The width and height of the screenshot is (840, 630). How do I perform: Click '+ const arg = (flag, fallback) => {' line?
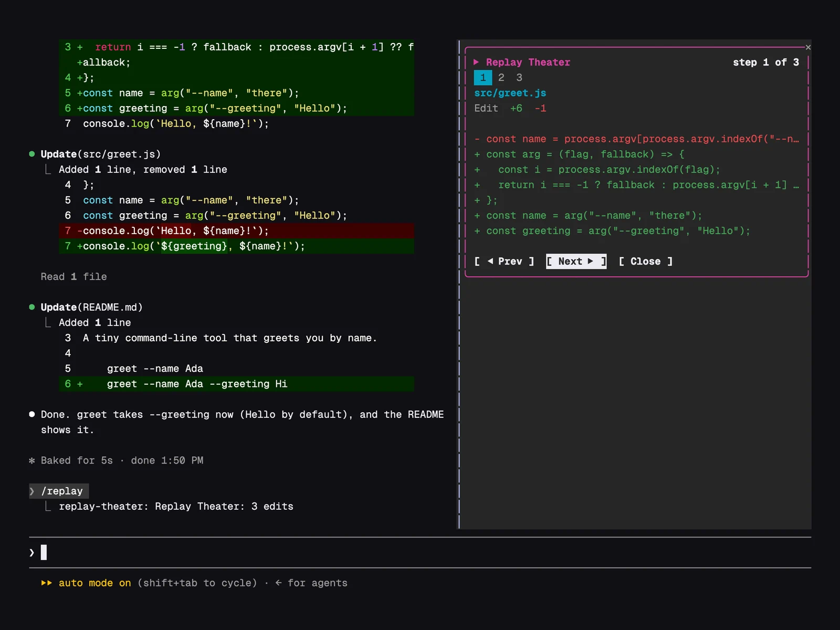(580, 154)
